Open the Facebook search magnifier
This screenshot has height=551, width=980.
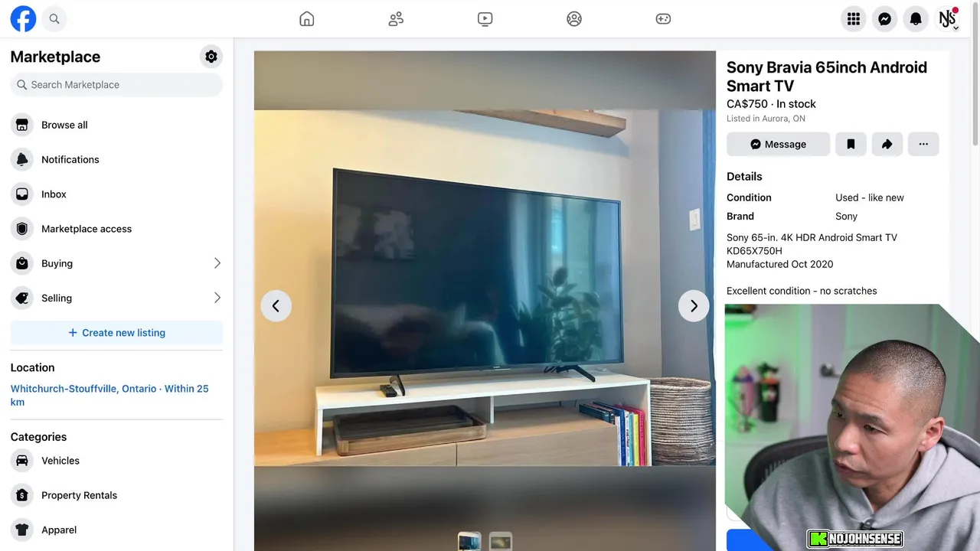(54, 19)
